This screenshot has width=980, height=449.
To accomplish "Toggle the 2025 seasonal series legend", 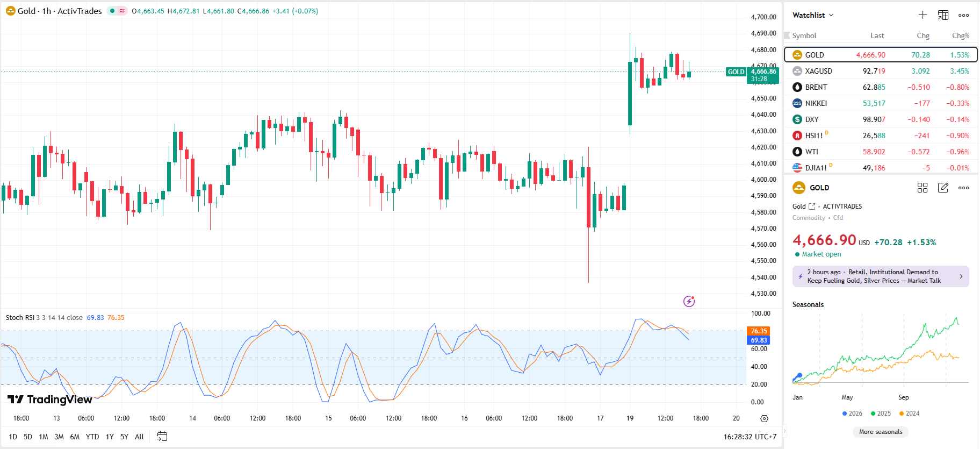I will click(x=881, y=414).
